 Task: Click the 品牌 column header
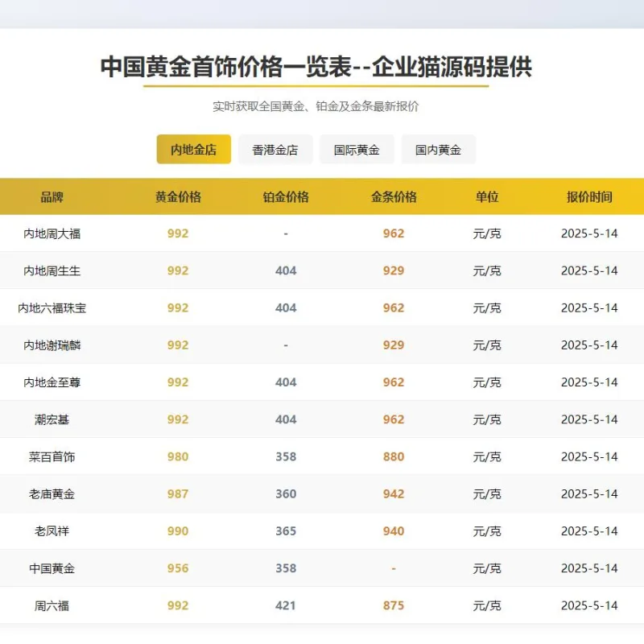click(52, 196)
